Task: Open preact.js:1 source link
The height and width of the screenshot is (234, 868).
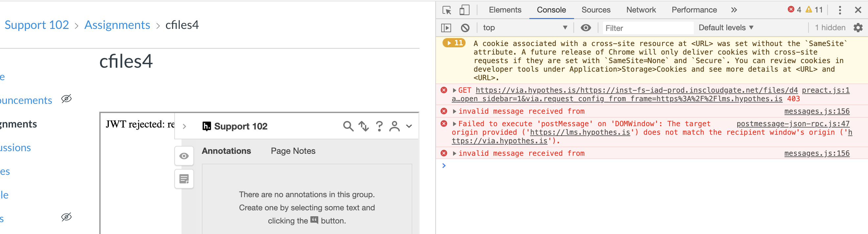Action: click(x=826, y=90)
